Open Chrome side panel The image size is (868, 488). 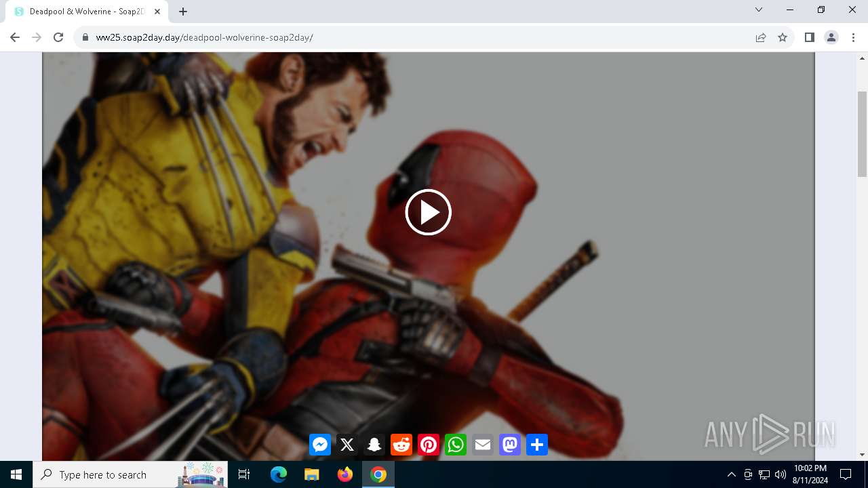809,37
